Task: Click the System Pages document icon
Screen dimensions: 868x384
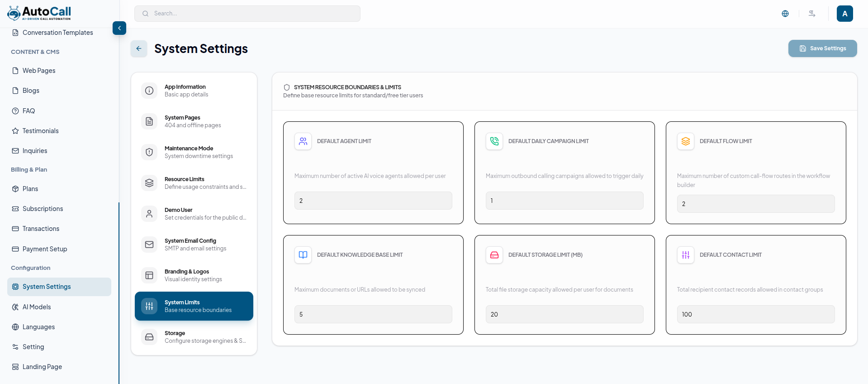Action: 149,121
